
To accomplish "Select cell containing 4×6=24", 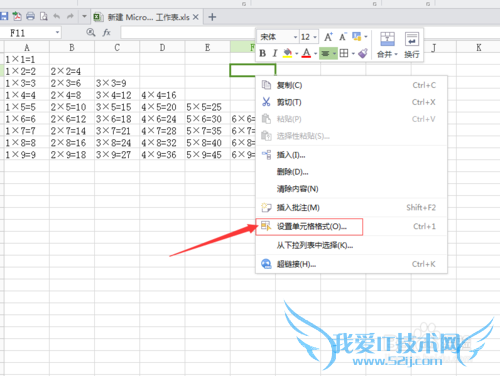I will [x=162, y=119].
